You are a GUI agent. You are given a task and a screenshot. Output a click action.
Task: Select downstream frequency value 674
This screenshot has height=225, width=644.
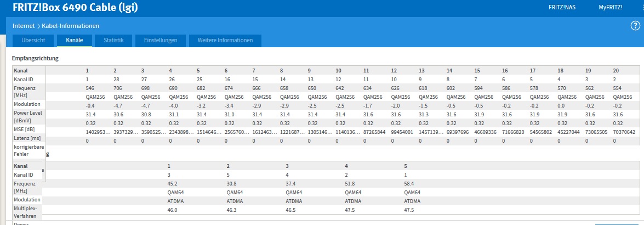(229, 88)
